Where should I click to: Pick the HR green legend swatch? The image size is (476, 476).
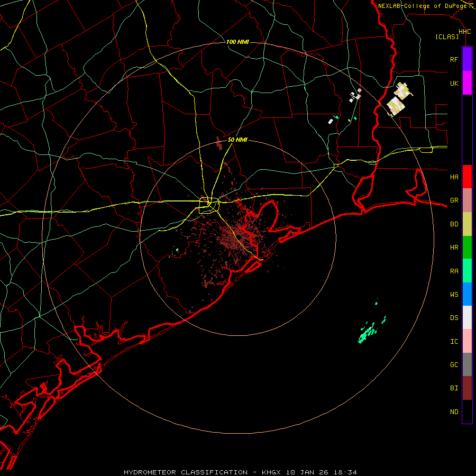[x=467, y=248]
